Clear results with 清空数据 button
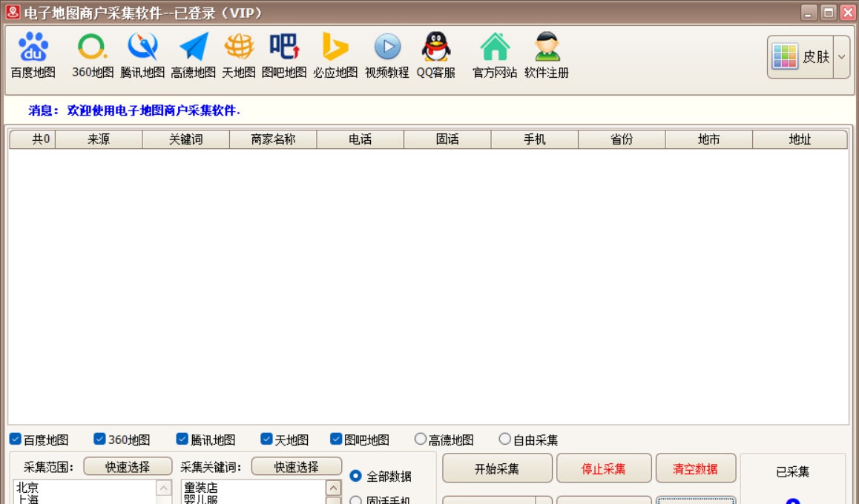859x504 pixels. [x=695, y=468]
